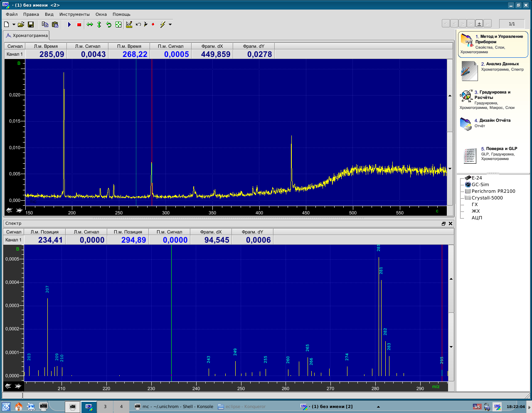Open the Файл menu
The width and height of the screenshot is (532, 413).
pos(12,14)
